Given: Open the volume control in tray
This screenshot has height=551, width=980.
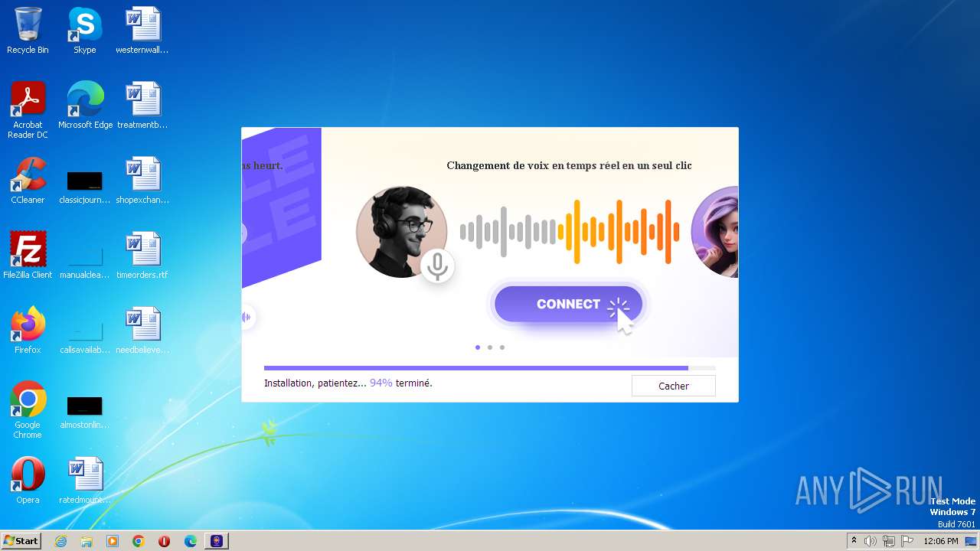Looking at the screenshot, I should [x=870, y=541].
